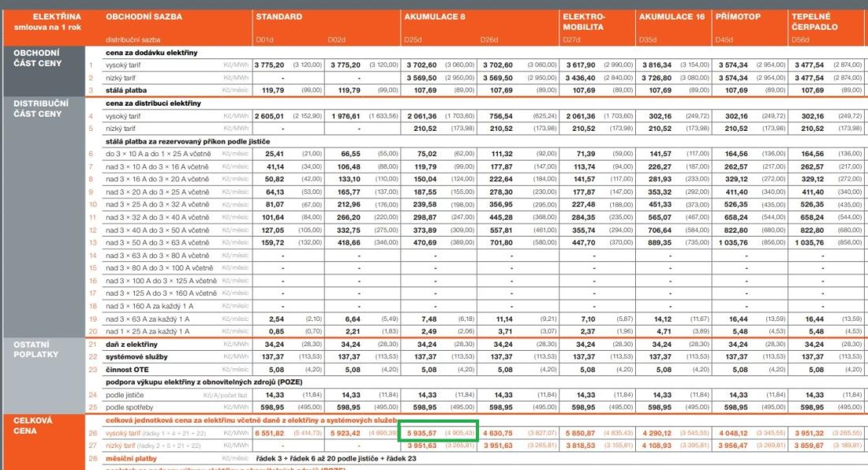Select the distribution price 1 976,61
Image resolution: width=868 pixels, height=470 pixels.
pos(346,116)
